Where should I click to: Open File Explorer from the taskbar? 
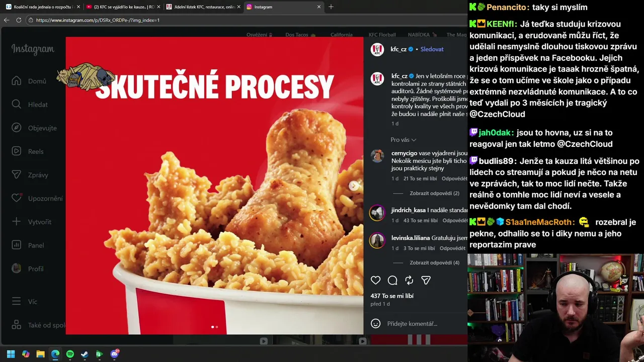click(40, 354)
